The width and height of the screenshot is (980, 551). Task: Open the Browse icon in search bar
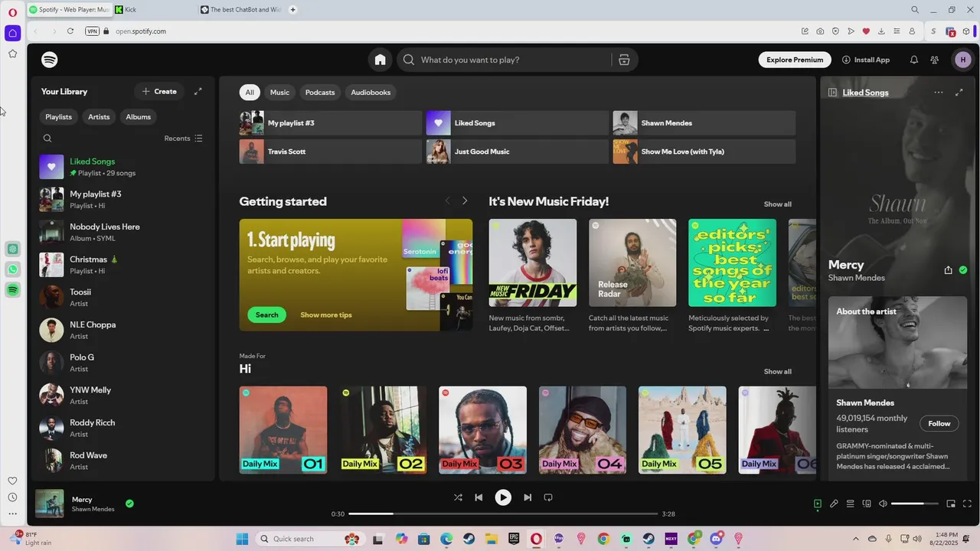pos(624,60)
